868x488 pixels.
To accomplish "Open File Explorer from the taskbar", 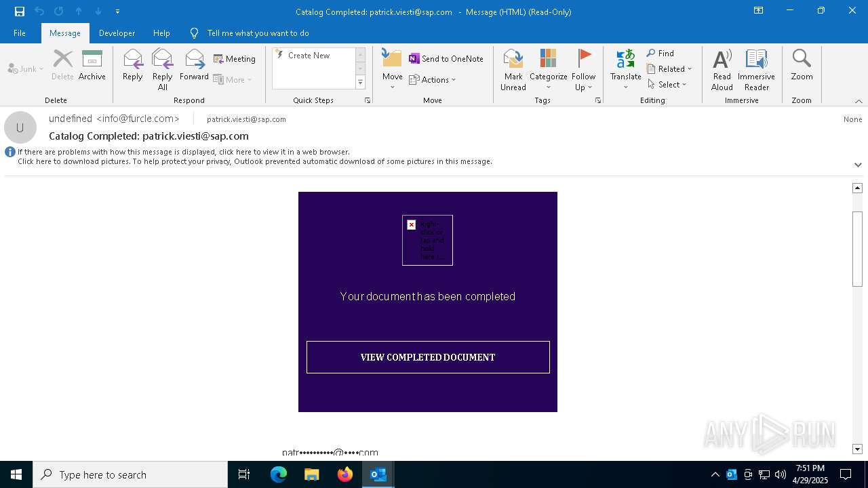I will pos(312,474).
